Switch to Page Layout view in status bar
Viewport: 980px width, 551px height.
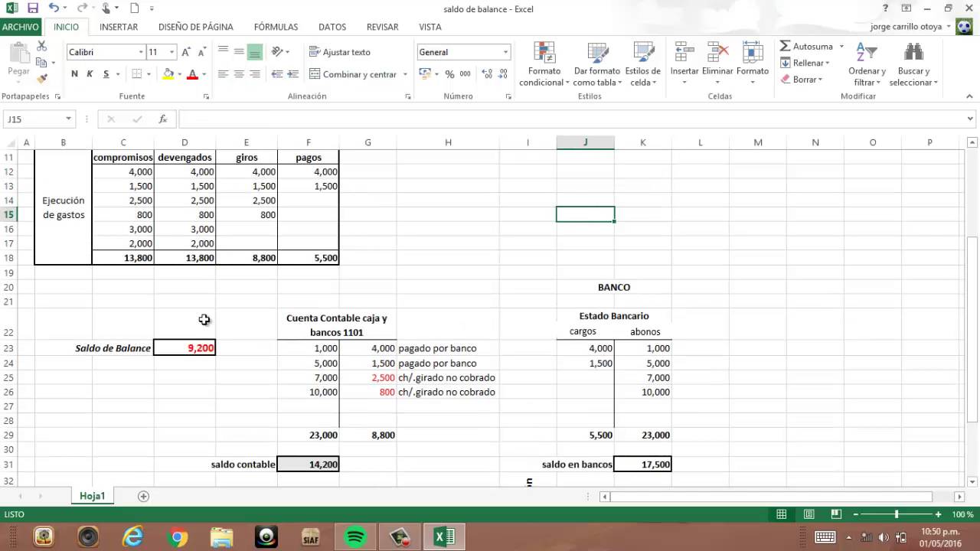tap(808, 514)
